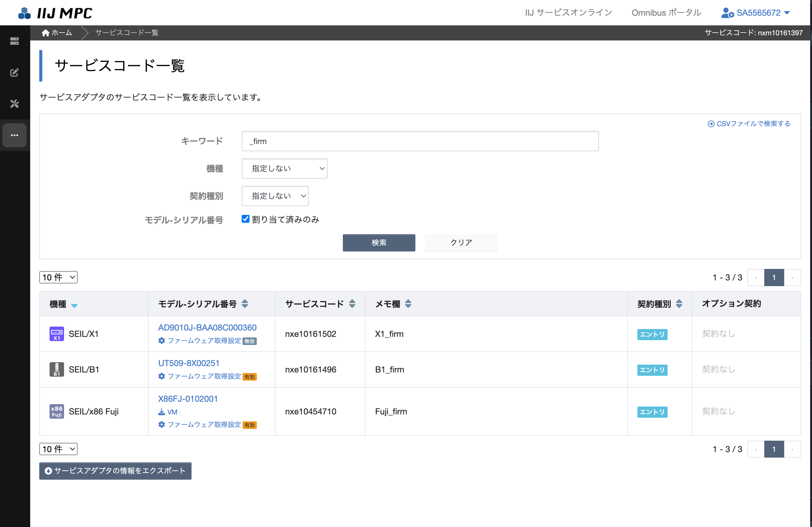Click the キーワード input field
The width and height of the screenshot is (812, 527).
coord(420,141)
